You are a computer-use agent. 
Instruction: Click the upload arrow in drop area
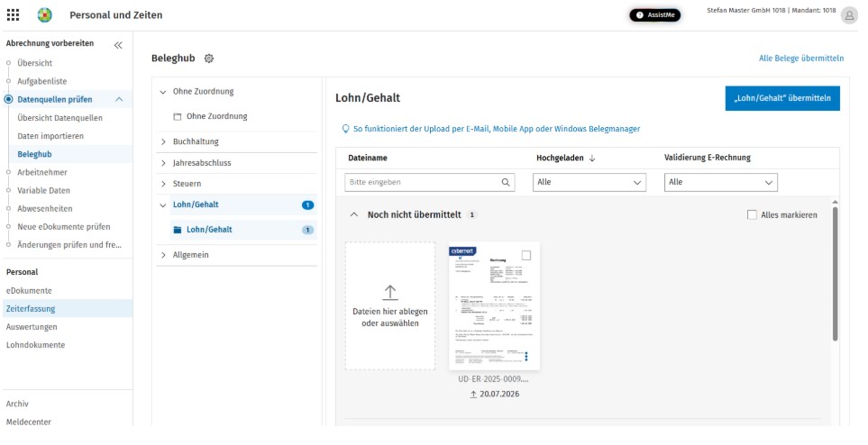pos(390,292)
